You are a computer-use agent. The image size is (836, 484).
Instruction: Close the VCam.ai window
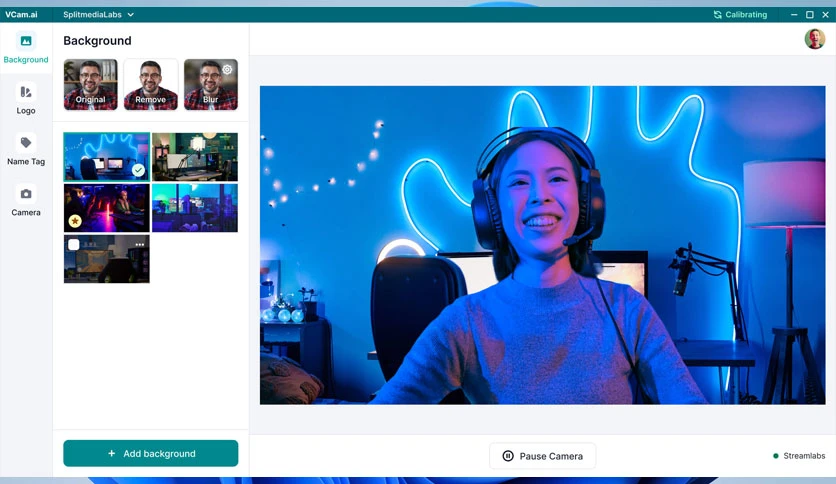tap(825, 14)
